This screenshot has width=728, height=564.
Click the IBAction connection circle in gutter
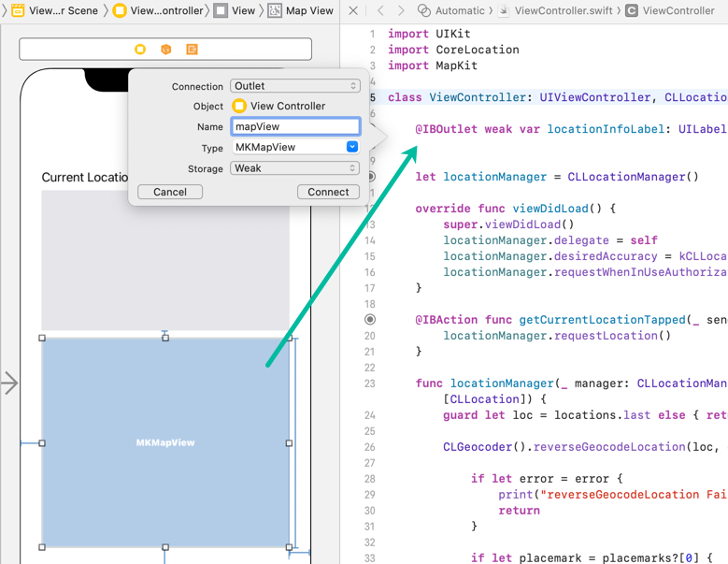click(x=370, y=320)
